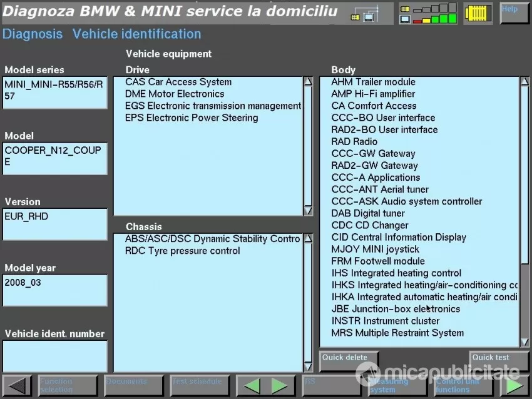
Task: Select CDC CD Changer
Action: (370, 225)
